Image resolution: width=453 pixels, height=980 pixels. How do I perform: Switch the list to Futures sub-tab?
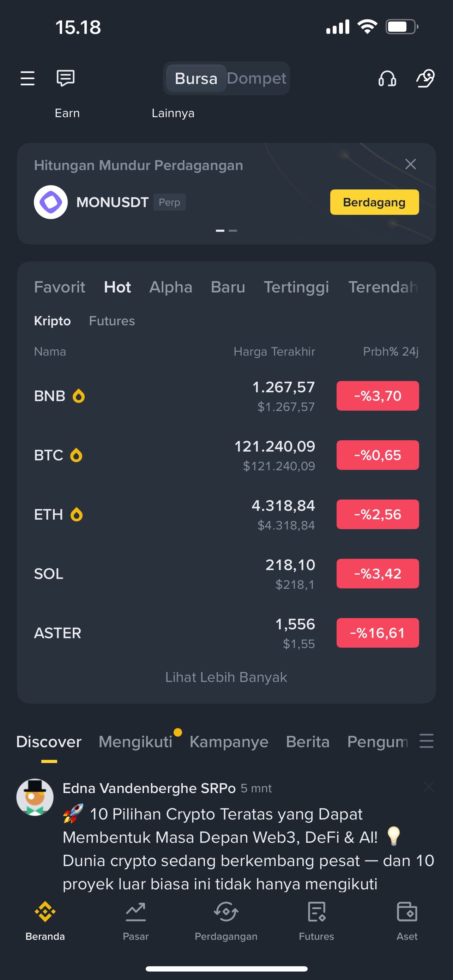pyautogui.click(x=112, y=321)
